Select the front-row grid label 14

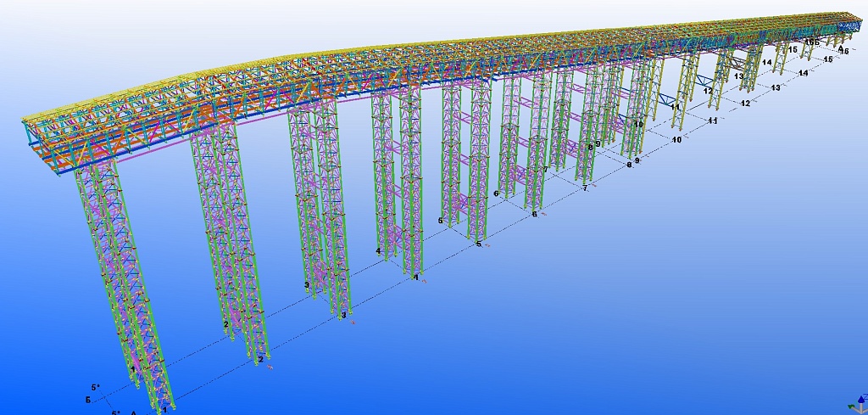(803, 73)
